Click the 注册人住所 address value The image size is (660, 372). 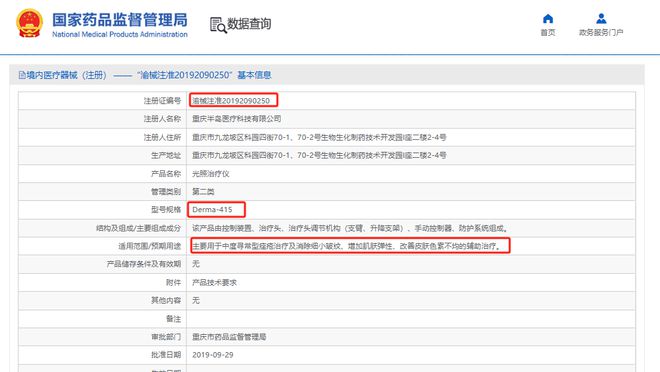319,137
